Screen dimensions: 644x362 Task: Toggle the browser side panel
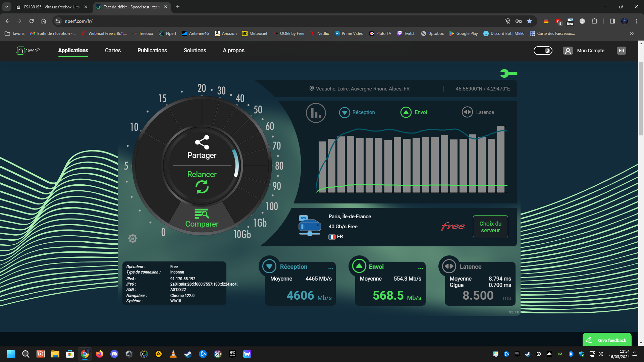point(612,21)
